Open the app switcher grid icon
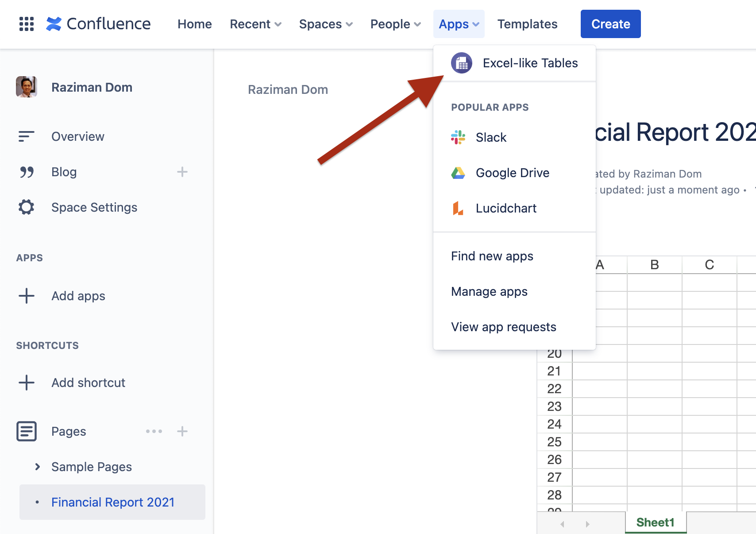 (27, 24)
